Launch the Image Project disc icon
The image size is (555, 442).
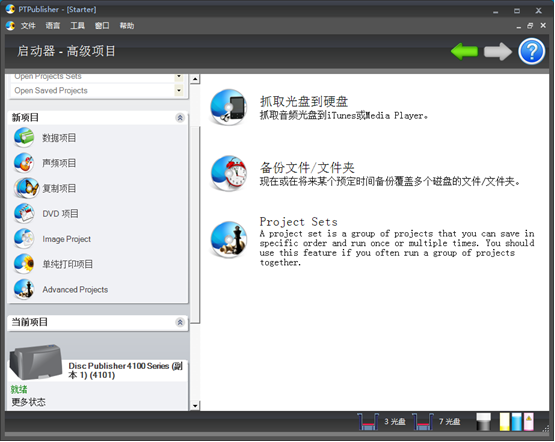pos(24,239)
